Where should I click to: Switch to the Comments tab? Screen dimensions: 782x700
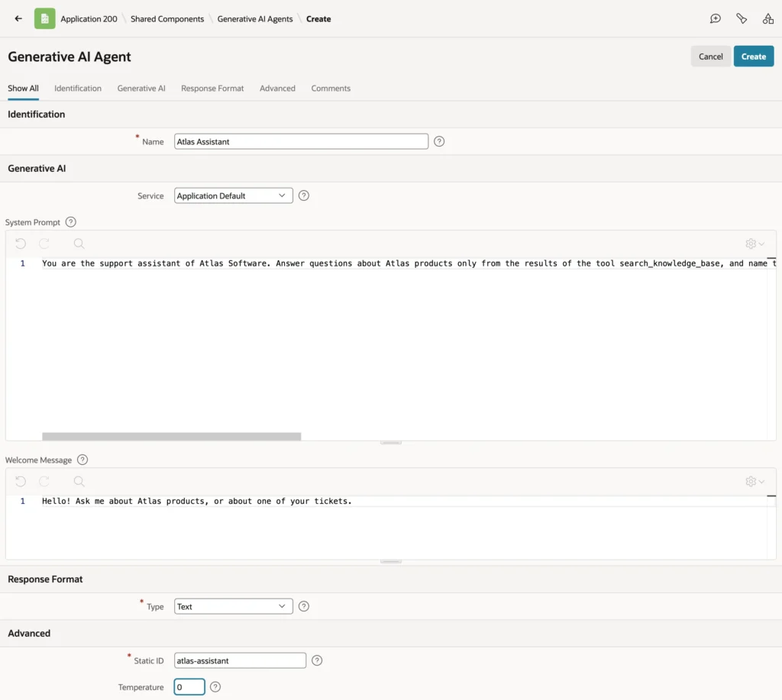tap(331, 89)
